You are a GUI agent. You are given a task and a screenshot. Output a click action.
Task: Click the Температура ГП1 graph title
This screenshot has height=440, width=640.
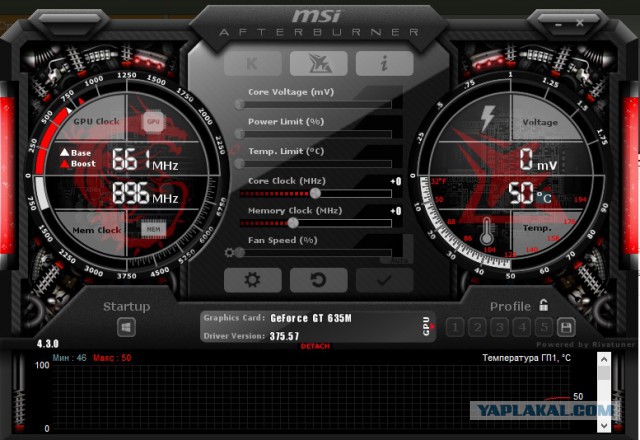pos(527,358)
